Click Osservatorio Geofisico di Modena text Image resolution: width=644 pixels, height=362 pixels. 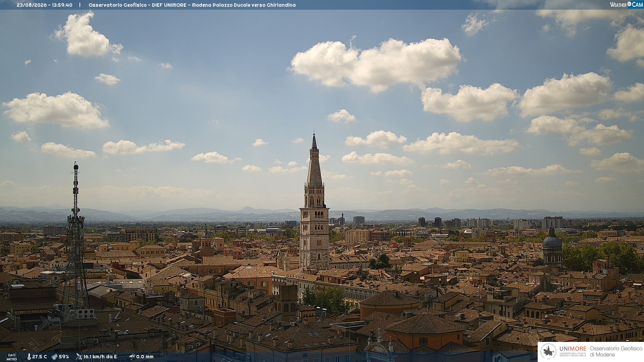616,352
